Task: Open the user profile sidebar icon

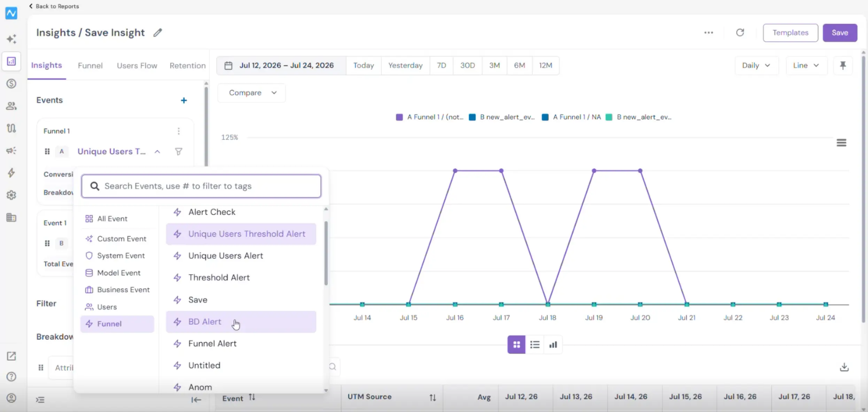Action: pos(11,398)
